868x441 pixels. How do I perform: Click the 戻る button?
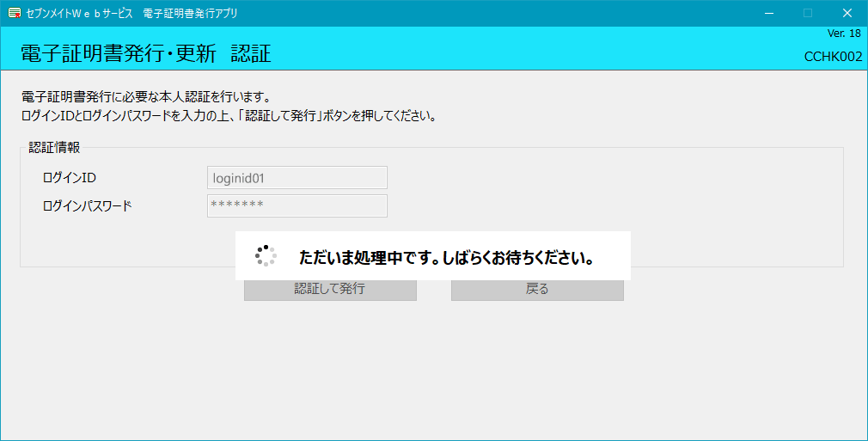tap(537, 290)
